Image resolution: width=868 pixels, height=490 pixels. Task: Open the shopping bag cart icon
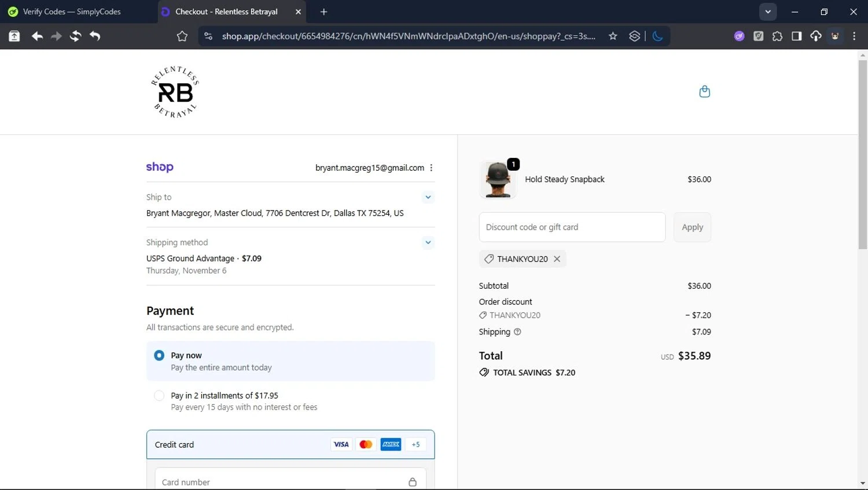coord(704,91)
